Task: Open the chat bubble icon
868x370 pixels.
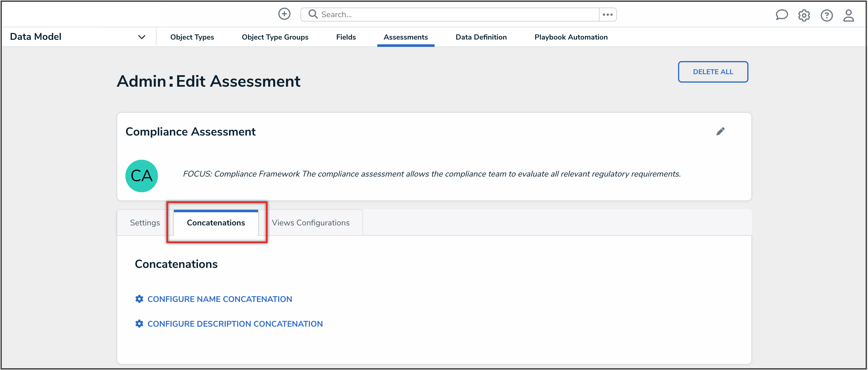Action: pyautogui.click(x=781, y=15)
